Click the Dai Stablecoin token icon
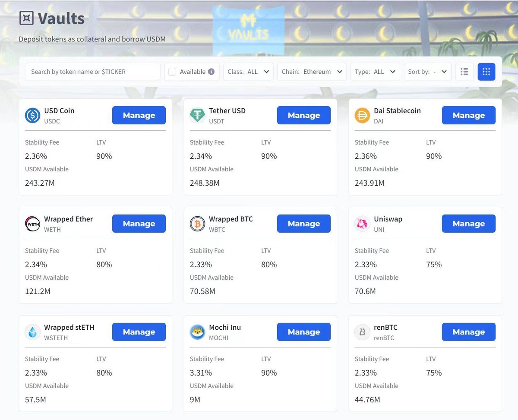 [362, 115]
